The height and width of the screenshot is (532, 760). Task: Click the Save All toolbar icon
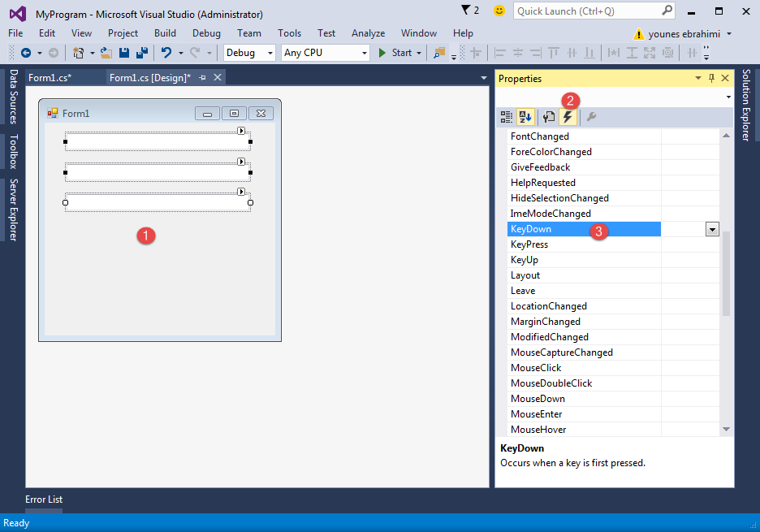[141, 53]
